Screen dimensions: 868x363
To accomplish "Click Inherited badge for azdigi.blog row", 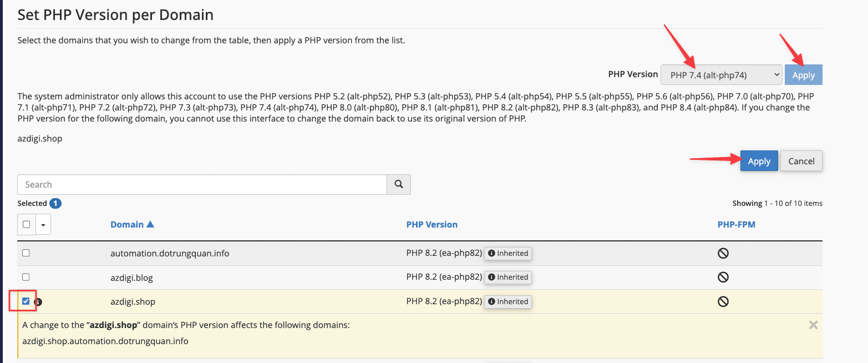I will [x=507, y=277].
